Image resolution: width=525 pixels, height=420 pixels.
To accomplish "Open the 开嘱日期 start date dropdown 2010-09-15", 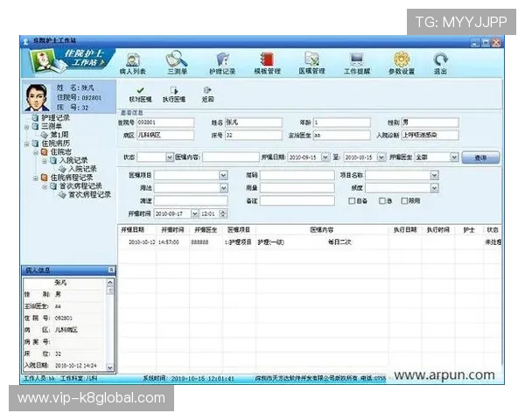I will (x=325, y=157).
